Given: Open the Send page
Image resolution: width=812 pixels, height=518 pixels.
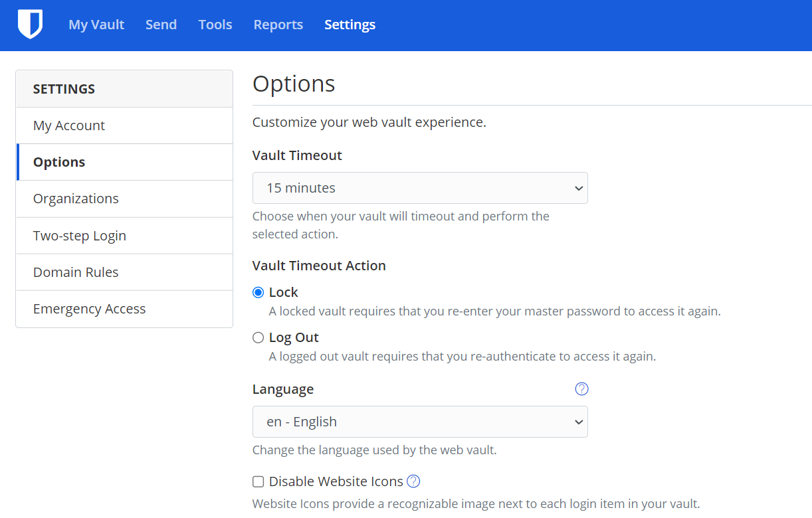Looking at the screenshot, I should point(161,25).
